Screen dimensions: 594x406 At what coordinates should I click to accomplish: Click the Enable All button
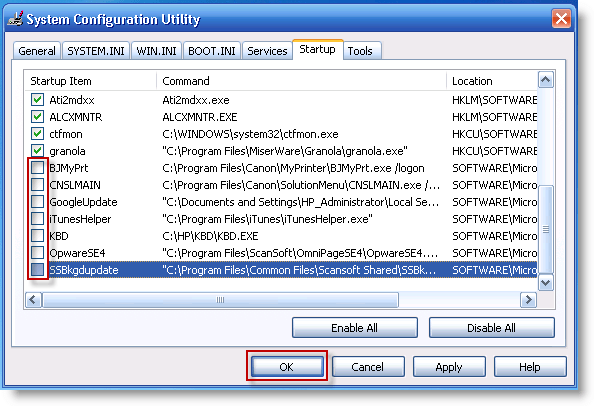pyautogui.click(x=355, y=328)
